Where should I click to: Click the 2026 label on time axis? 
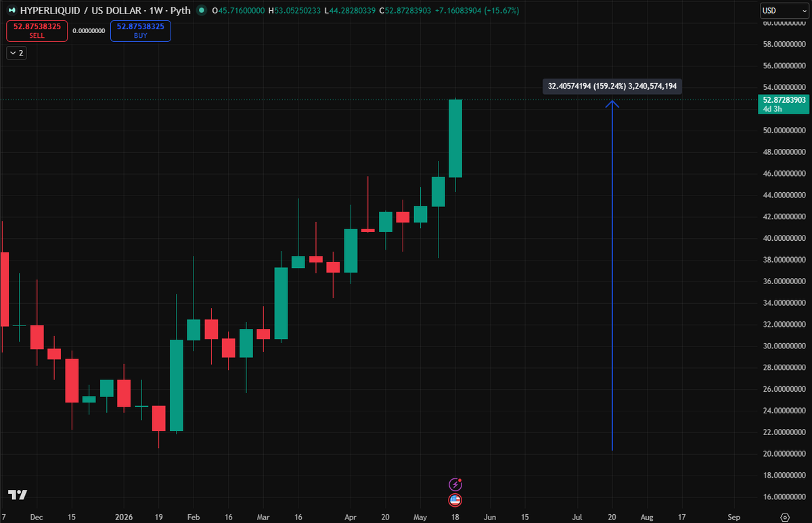tap(123, 517)
